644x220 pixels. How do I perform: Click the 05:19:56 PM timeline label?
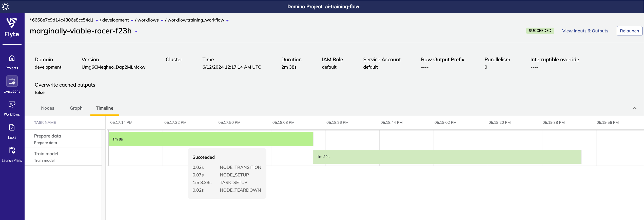pyautogui.click(x=608, y=123)
